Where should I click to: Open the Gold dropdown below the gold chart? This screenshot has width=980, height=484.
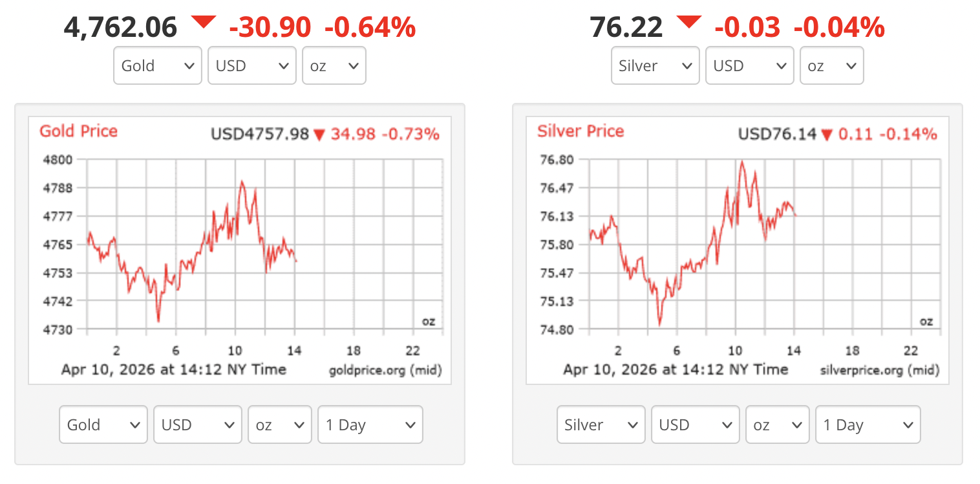[x=103, y=424]
